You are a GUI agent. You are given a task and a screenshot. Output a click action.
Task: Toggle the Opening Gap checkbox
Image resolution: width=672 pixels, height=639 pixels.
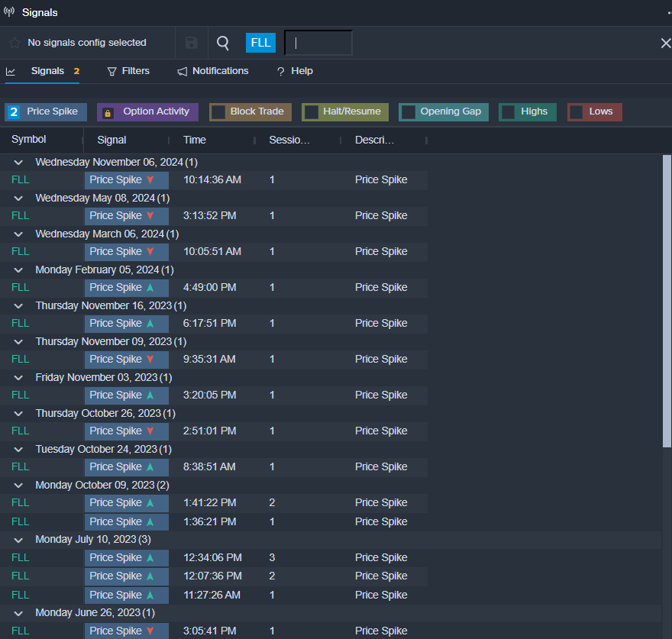coord(409,112)
